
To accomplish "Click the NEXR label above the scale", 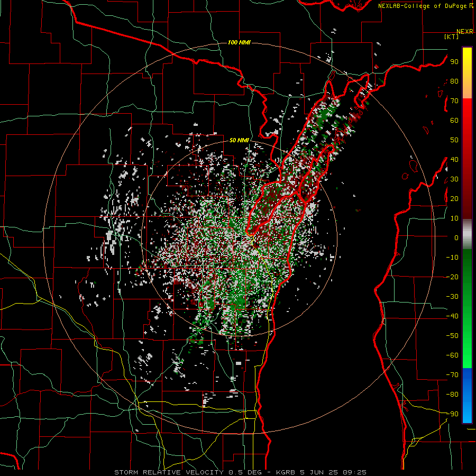I will (x=465, y=32).
